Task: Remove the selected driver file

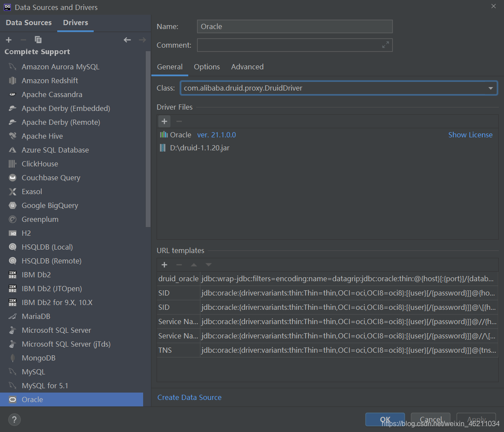Action: click(179, 121)
